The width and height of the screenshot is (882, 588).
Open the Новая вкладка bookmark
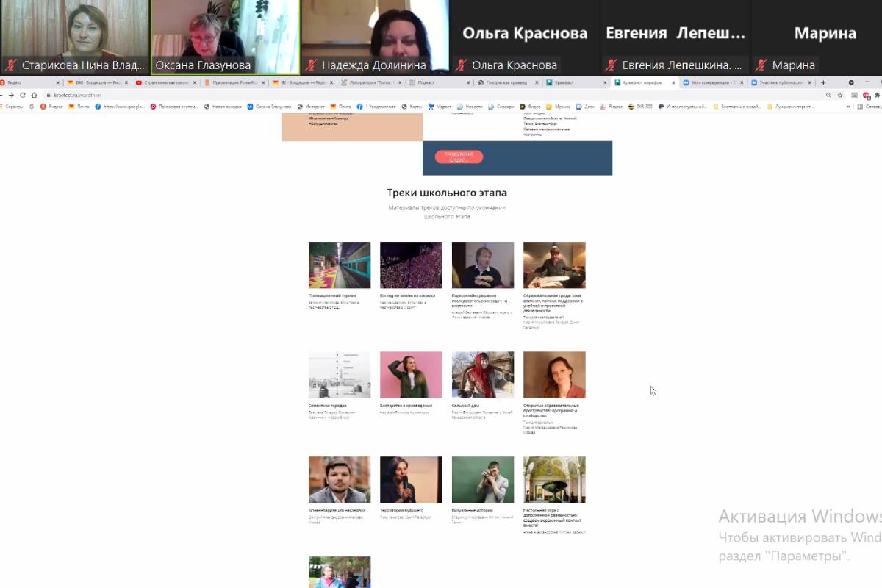click(x=223, y=107)
